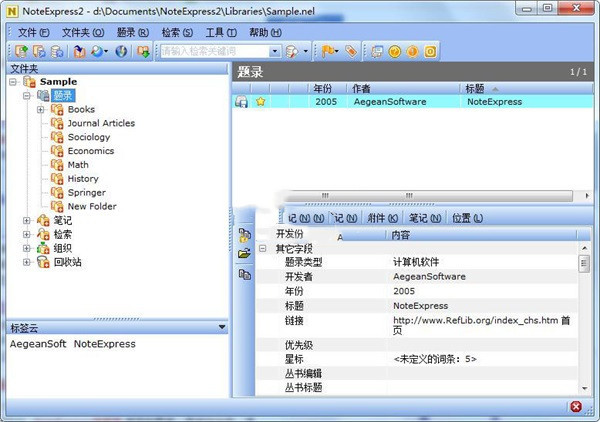
Task: Expand the 检索 tree node
Action: (x=27, y=235)
